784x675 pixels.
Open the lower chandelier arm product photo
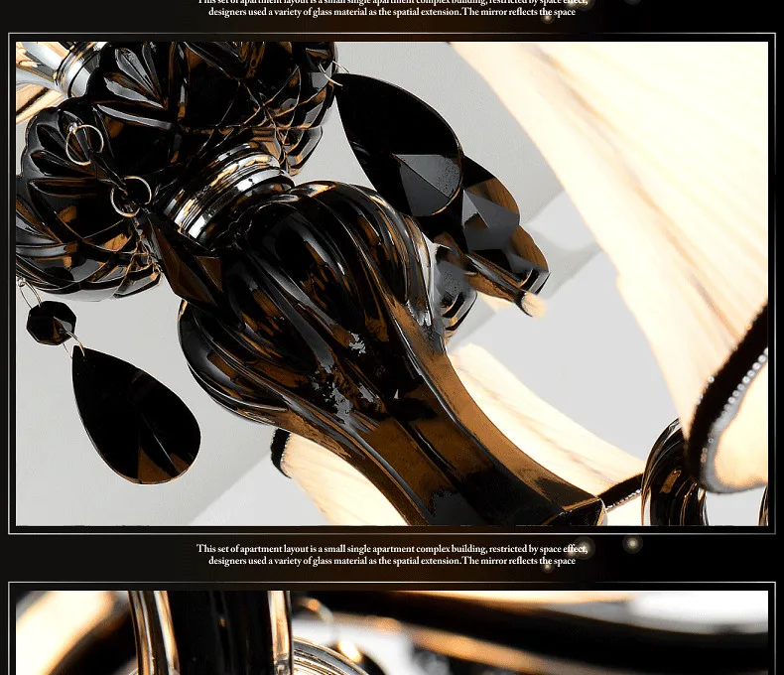(x=392, y=633)
